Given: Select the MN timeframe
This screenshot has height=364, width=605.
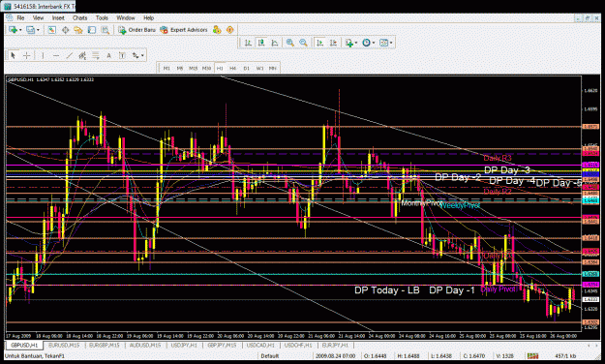Looking at the screenshot, I should [273, 69].
